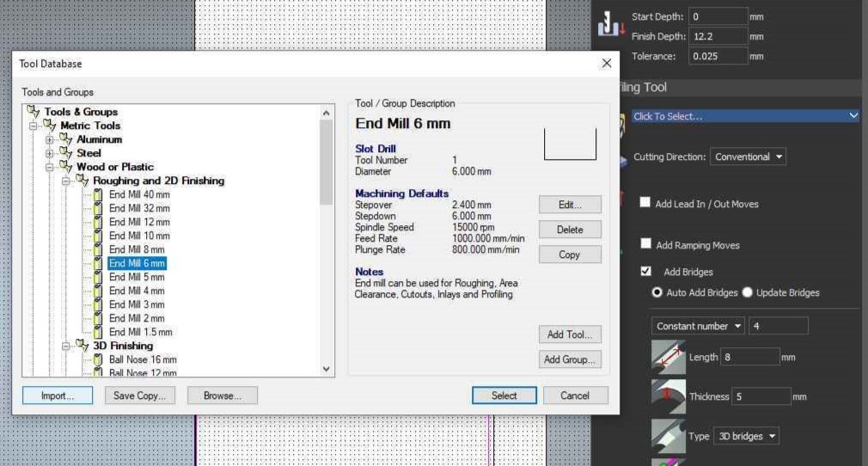Click the End Mill 10 mm tool icon
This screenshot has height=466, width=868.
[98, 236]
